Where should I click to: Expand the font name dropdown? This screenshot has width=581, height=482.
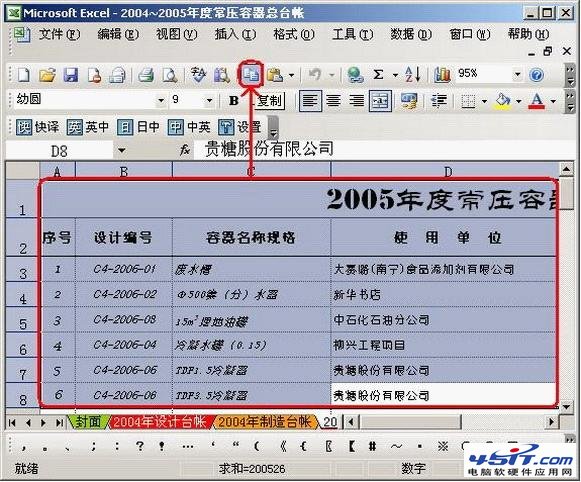tap(160, 100)
